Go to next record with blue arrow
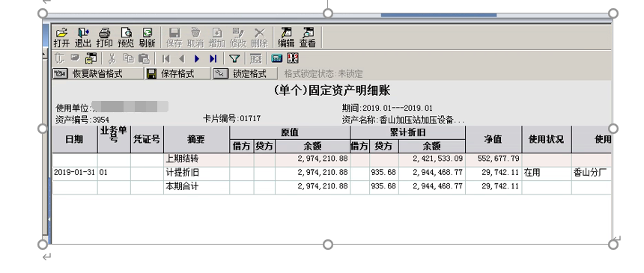The width and height of the screenshot is (644, 273). (197, 58)
